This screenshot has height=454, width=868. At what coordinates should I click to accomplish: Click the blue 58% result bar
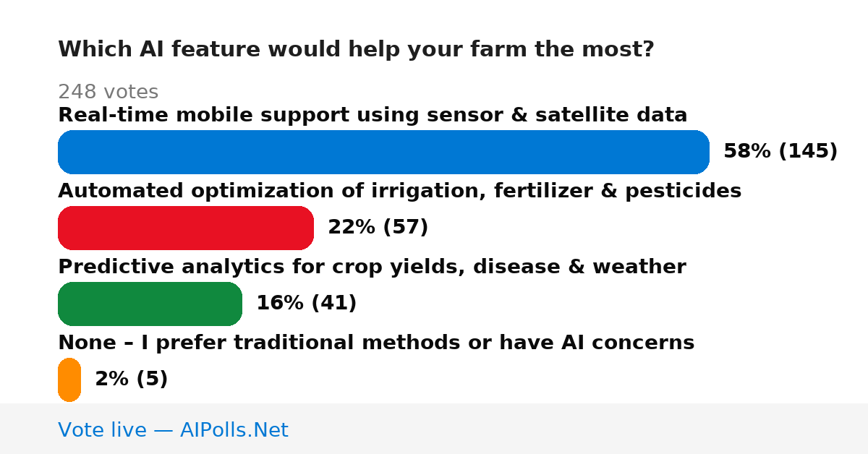click(383, 152)
